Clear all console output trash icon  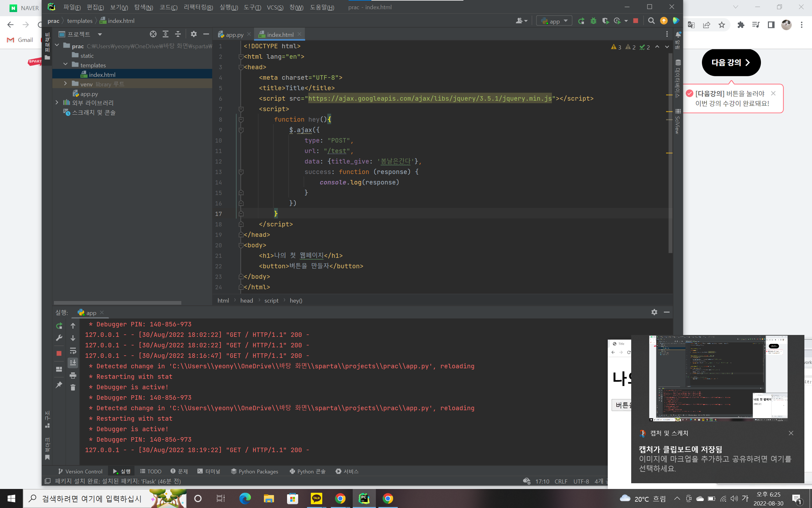click(x=73, y=388)
